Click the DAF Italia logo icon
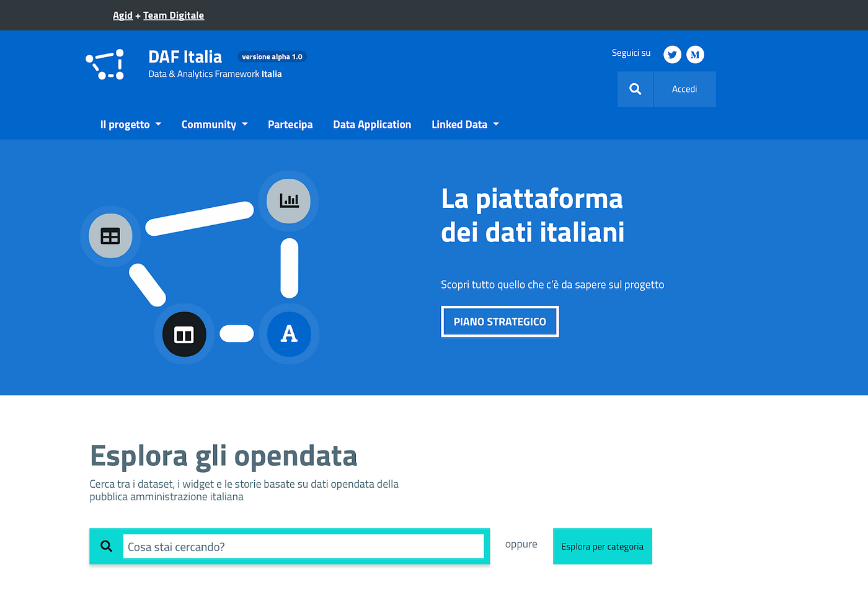 pyautogui.click(x=105, y=65)
